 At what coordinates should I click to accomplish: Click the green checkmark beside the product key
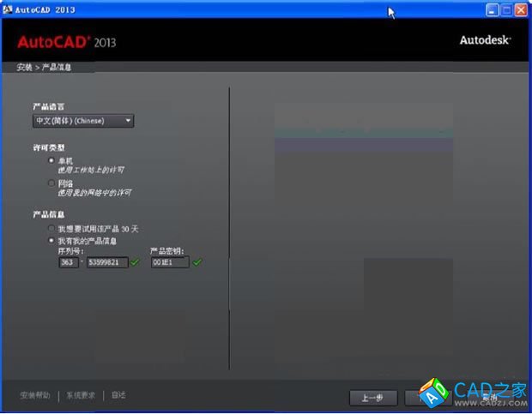coord(197,262)
